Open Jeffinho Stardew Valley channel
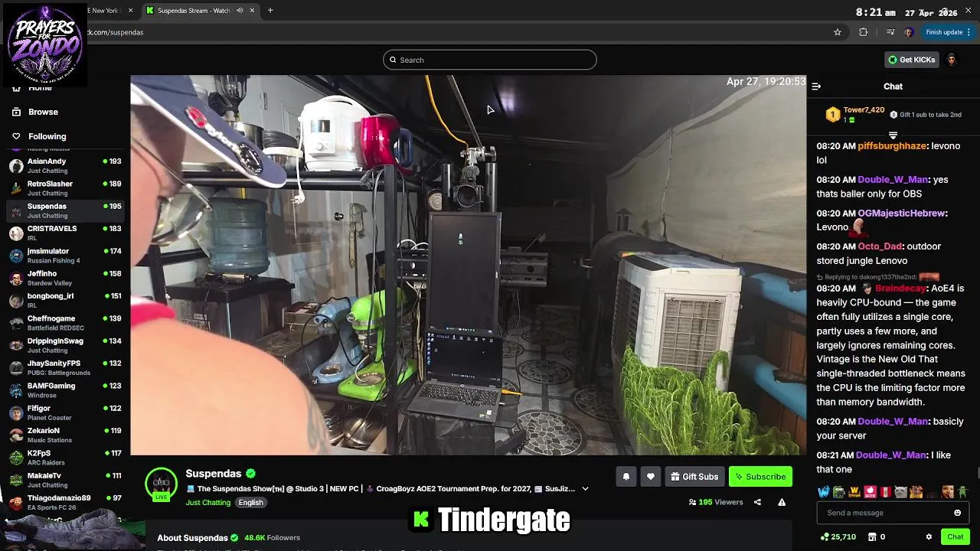This screenshot has height=551, width=980. pyautogui.click(x=65, y=278)
